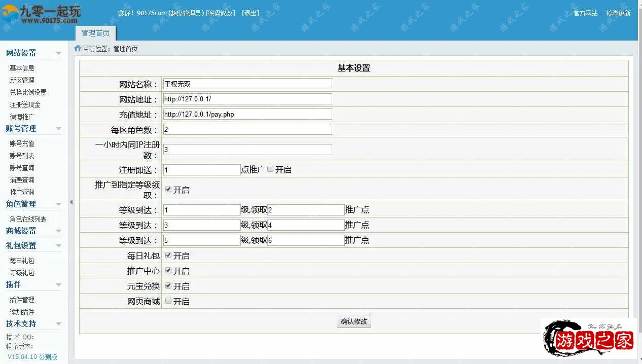Click the 确认修改 button
The height and width of the screenshot is (364, 642).
point(353,321)
